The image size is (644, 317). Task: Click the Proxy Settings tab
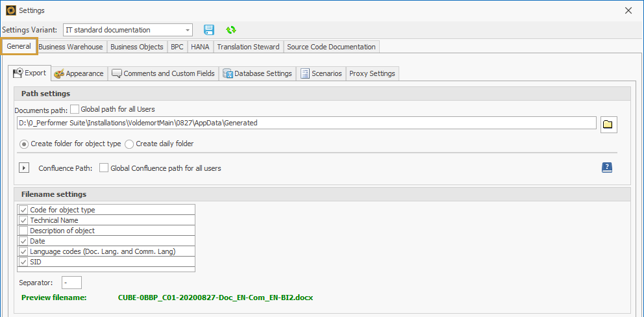point(372,73)
